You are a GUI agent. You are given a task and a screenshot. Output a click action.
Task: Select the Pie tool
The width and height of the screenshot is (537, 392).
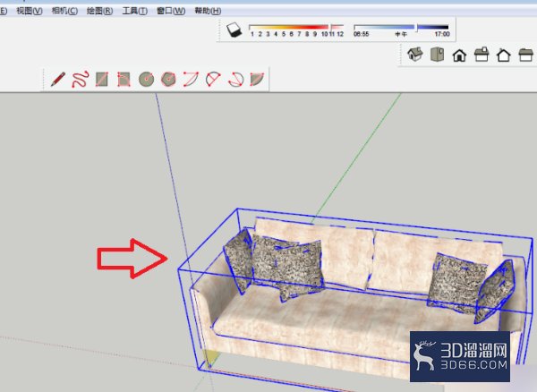tap(257, 79)
